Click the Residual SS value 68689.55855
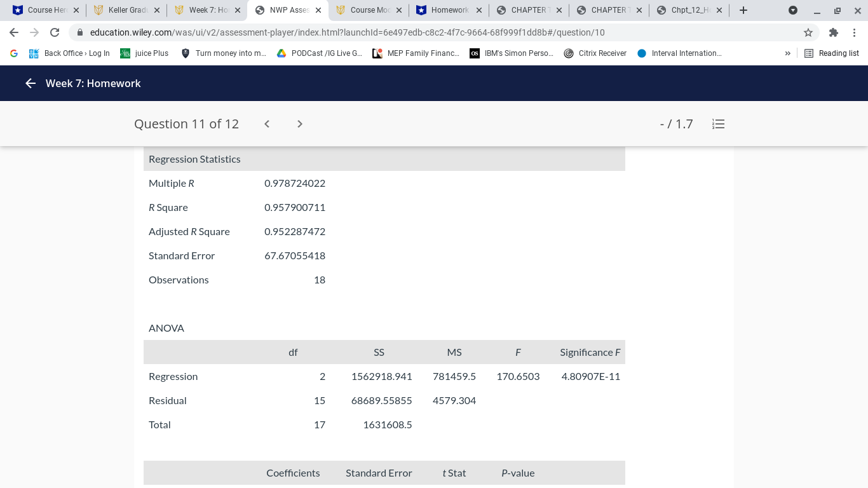The height and width of the screenshot is (488, 868). coord(382,400)
